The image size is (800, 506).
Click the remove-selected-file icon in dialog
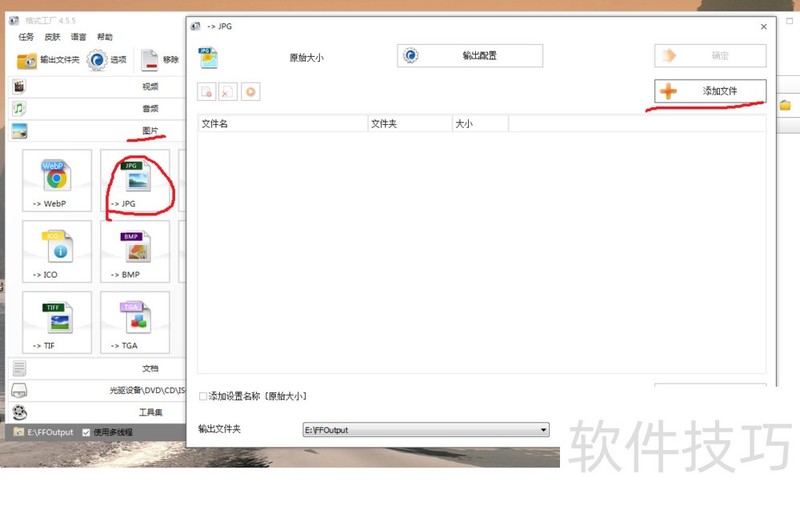point(207,92)
